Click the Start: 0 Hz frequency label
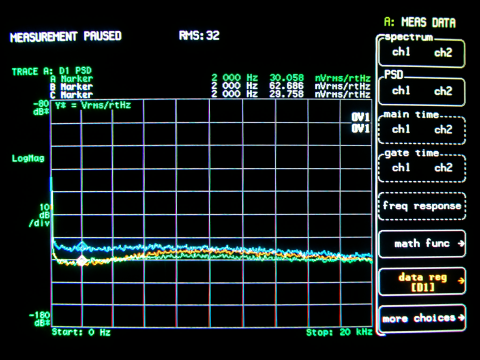 click(81, 332)
